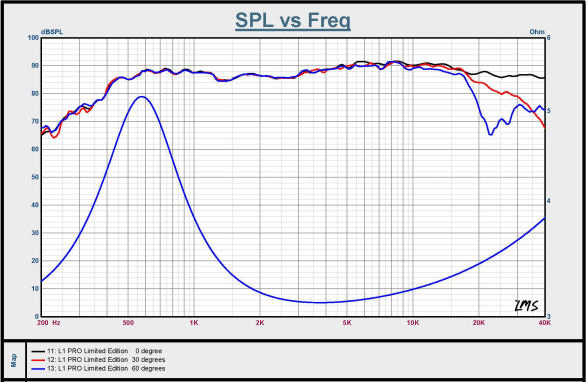Click the '70' dBSPL axis value
The image size is (586, 382).
(35, 121)
